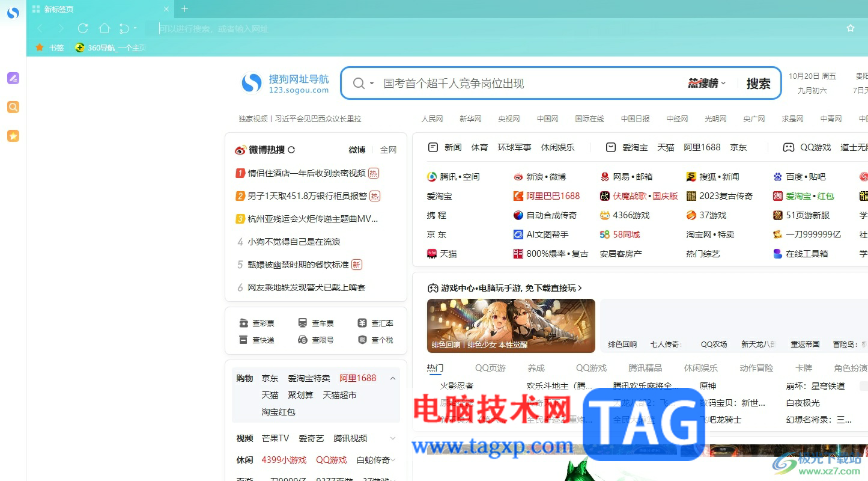Select the 热门 games tab
868x481 pixels.
click(x=435, y=368)
